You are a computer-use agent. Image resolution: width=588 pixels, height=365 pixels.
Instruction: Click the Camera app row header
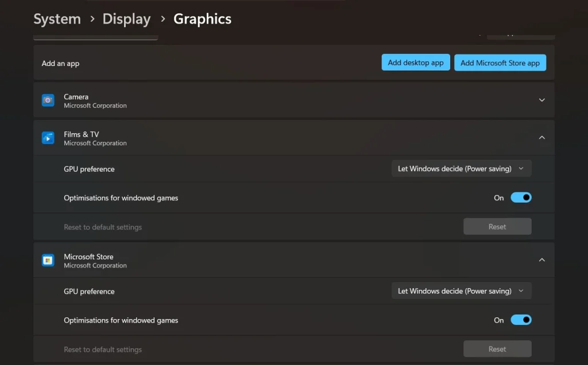point(230,100)
